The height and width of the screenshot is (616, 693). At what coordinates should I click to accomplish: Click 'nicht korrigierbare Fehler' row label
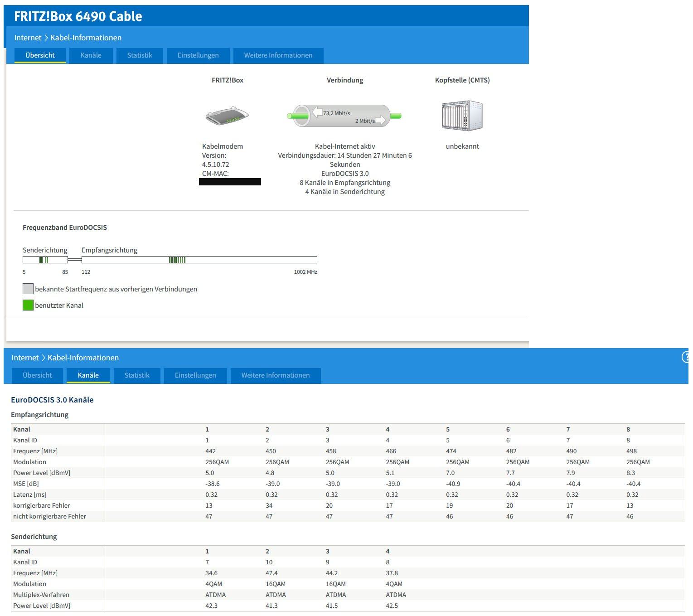[49, 516]
